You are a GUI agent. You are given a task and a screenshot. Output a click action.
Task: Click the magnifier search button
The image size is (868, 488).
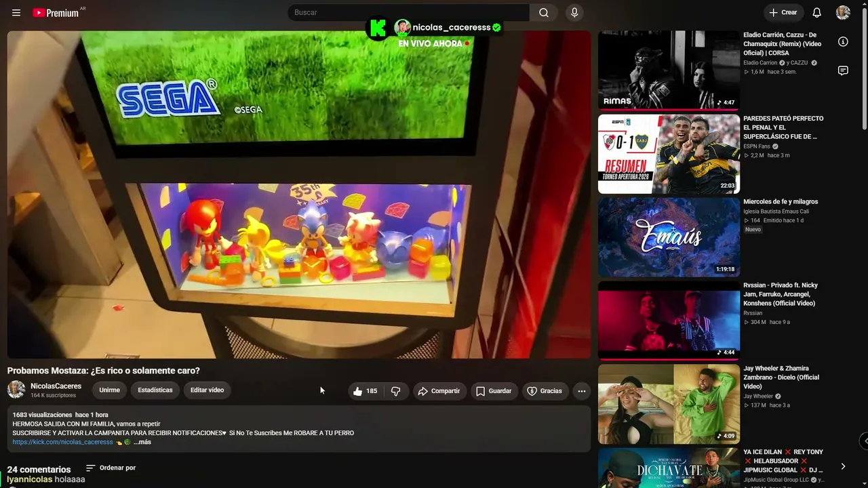(544, 13)
